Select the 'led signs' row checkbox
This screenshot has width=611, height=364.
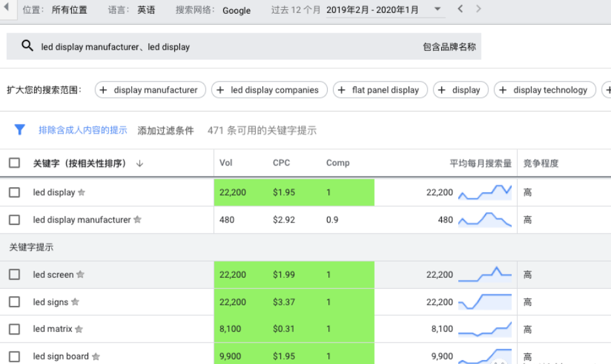point(14,302)
